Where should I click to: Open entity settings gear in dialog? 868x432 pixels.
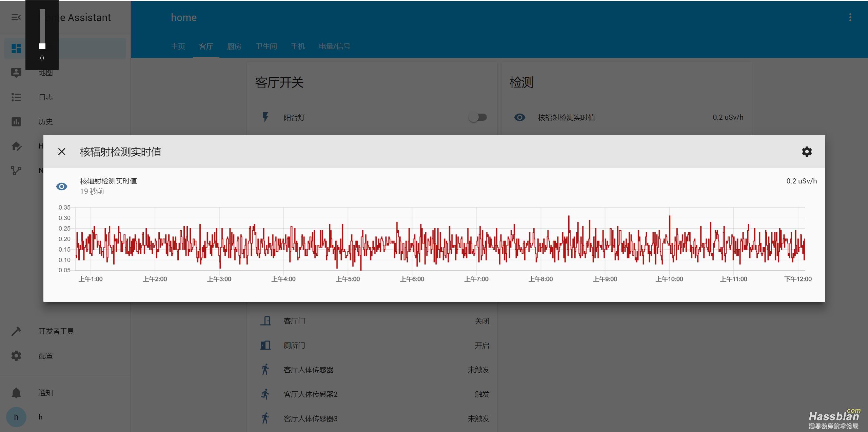[807, 152]
